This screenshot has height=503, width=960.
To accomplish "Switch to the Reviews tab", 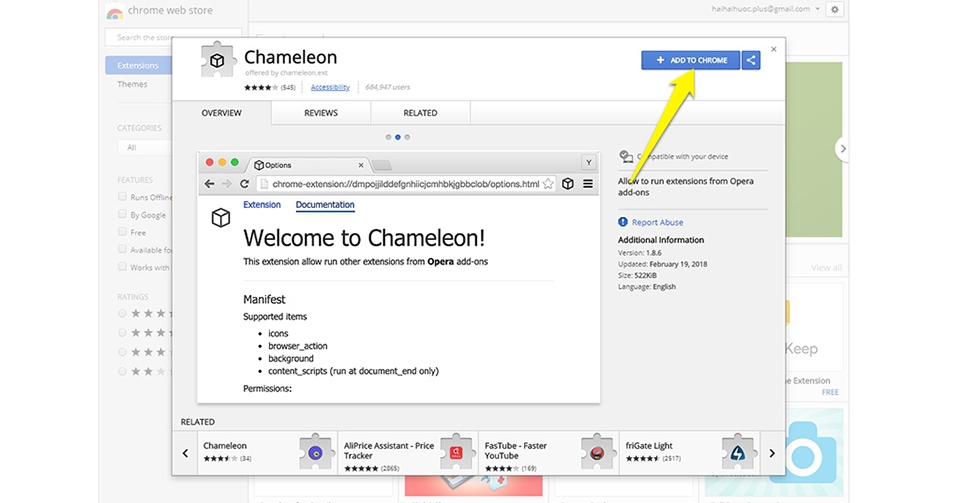I will point(321,113).
